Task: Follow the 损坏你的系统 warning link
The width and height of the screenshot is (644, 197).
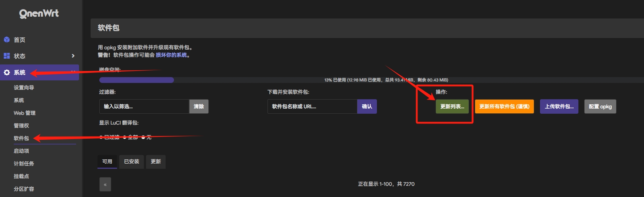Action: (171, 55)
